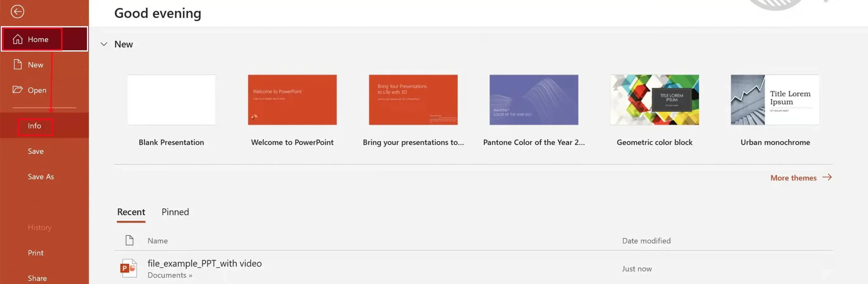This screenshot has height=284, width=868.
Task: Select Save As in sidebar
Action: (x=41, y=176)
